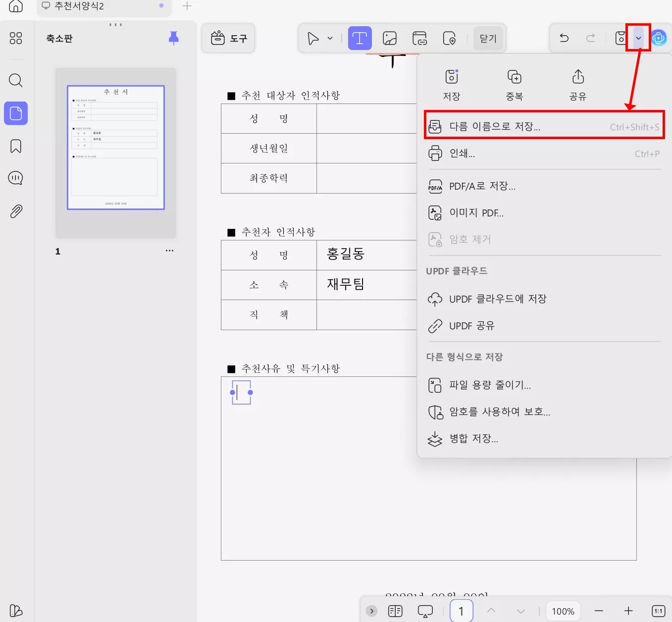The image size is (672, 622).
Task: Select the bookmarks icon in the sidebar
Action: tap(15, 146)
